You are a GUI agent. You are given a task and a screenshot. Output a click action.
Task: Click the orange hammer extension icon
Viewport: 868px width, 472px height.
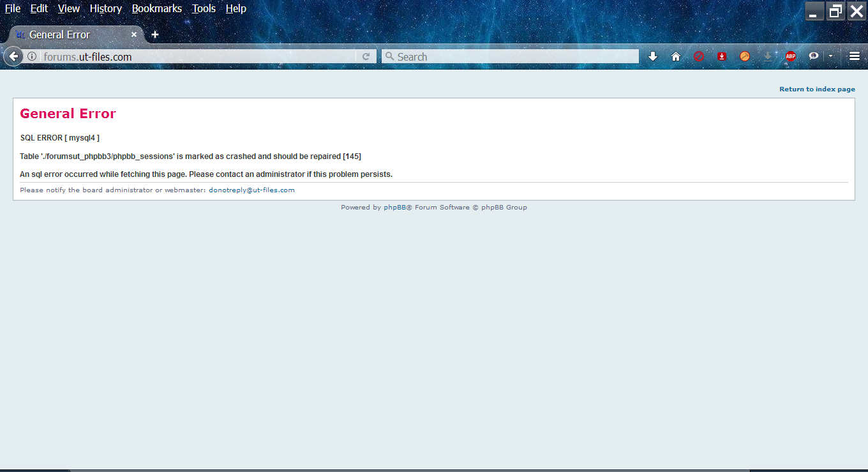click(745, 57)
